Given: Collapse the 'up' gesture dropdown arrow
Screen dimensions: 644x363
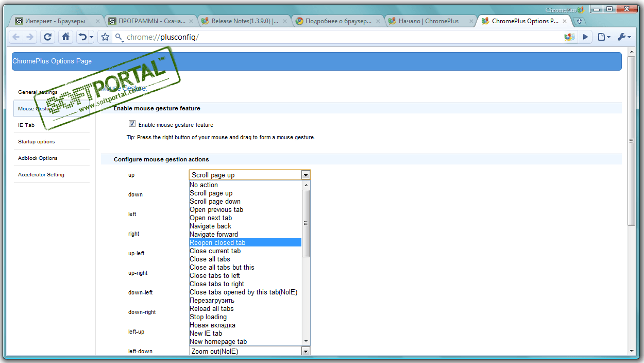Looking at the screenshot, I should pyautogui.click(x=306, y=175).
